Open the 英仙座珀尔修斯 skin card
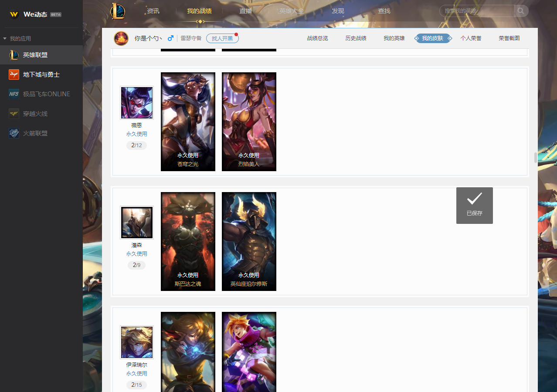The height and width of the screenshot is (392, 557). [x=249, y=241]
